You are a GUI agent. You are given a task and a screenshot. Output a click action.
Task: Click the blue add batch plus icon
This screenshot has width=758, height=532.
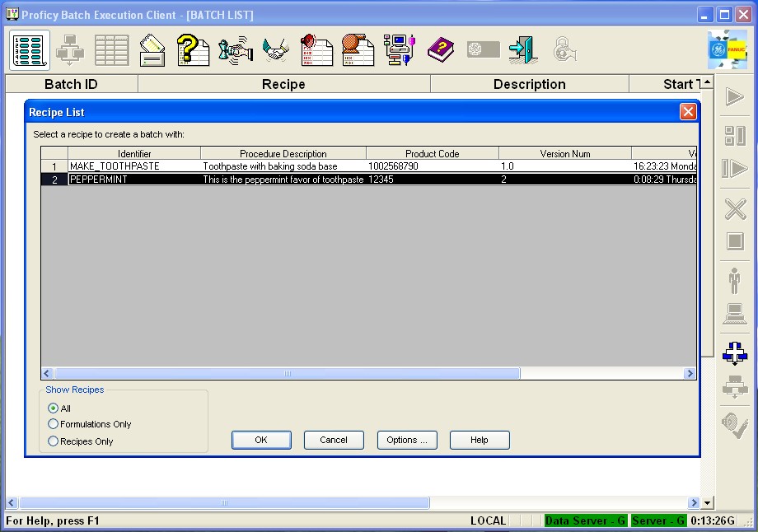[x=735, y=353]
